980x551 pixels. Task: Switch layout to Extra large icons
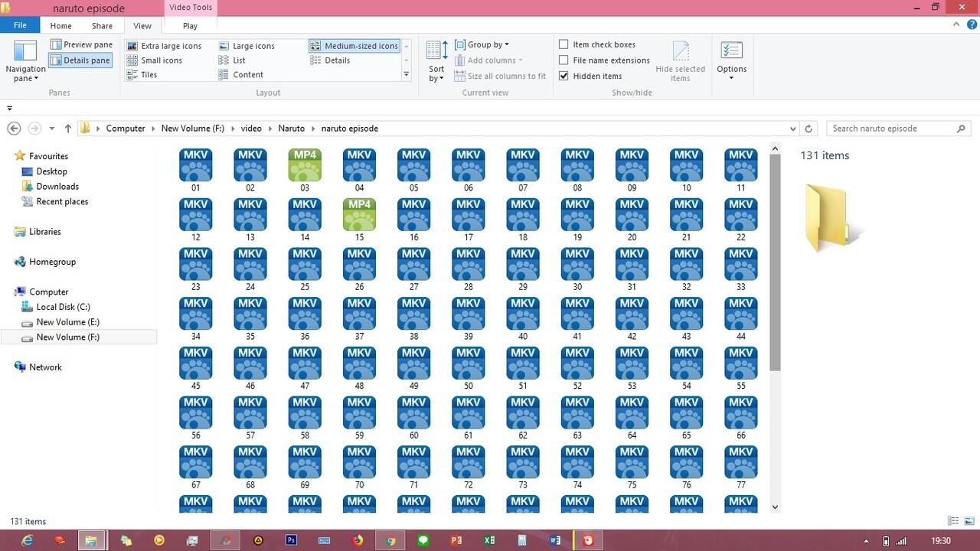pyautogui.click(x=165, y=46)
